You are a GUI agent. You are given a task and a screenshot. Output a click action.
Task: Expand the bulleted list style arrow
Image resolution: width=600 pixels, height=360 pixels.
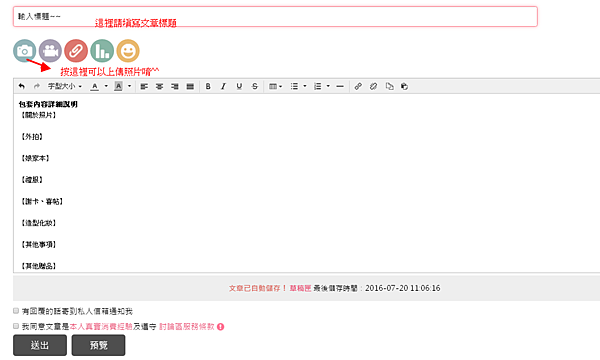[305, 86]
